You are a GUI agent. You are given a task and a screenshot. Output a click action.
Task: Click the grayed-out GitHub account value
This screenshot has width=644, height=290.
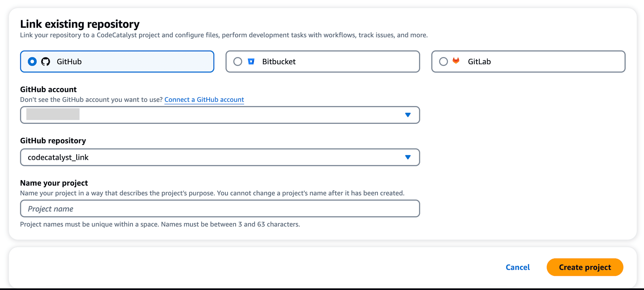53,114
